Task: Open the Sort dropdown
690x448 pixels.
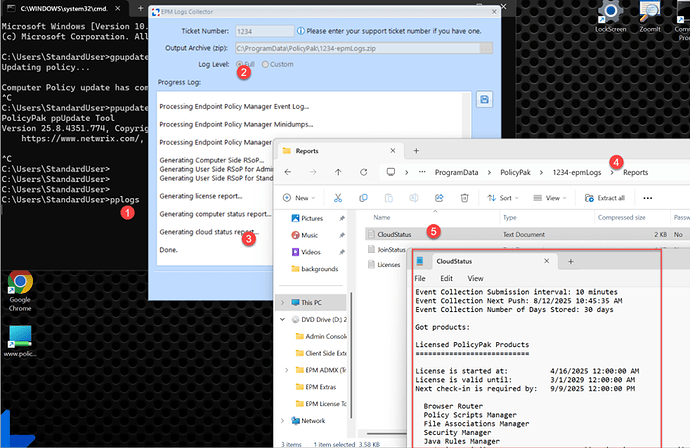Action: 503,198
